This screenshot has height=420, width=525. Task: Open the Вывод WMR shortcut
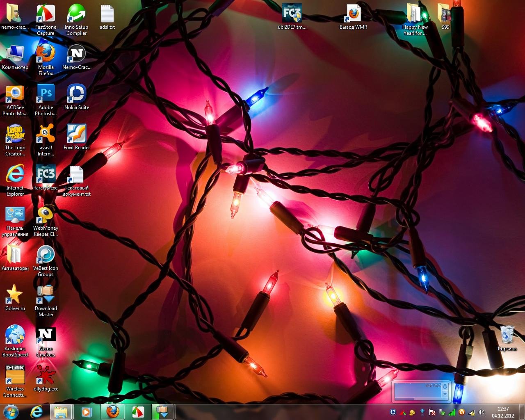[x=353, y=17]
